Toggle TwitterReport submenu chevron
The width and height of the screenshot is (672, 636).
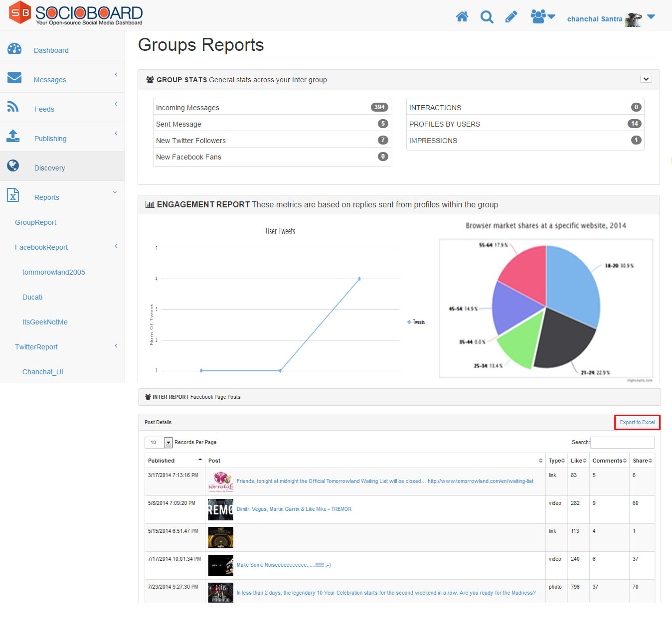pyautogui.click(x=116, y=345)
